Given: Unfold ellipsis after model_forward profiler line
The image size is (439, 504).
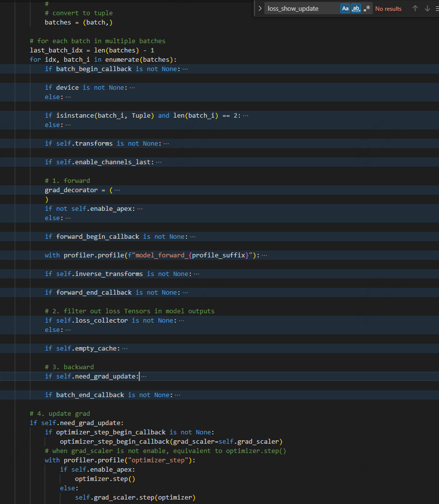Looking at the screenshot, I should pyautogui.click(x=265, y=255).
